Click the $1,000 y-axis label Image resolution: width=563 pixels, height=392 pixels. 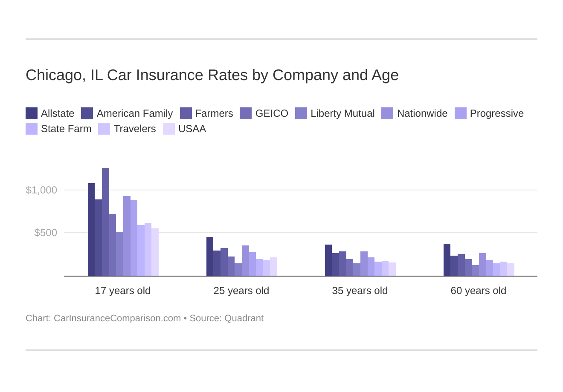41,190
